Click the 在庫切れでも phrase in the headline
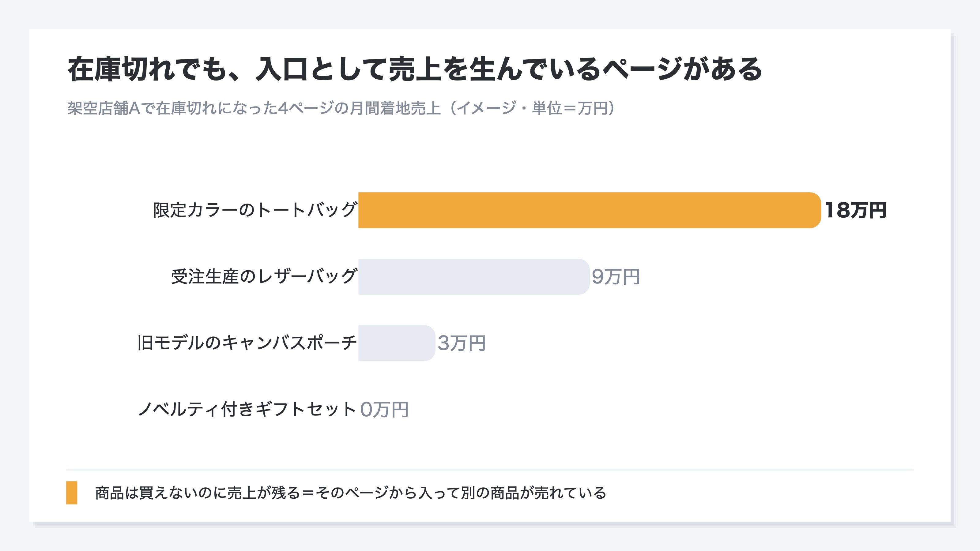This screenshot has height=551, width=980. pos(147,69)
